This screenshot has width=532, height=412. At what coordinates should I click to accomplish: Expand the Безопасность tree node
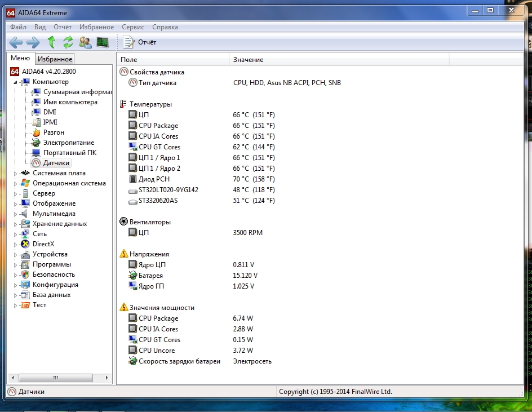click(x=15, y=275)
